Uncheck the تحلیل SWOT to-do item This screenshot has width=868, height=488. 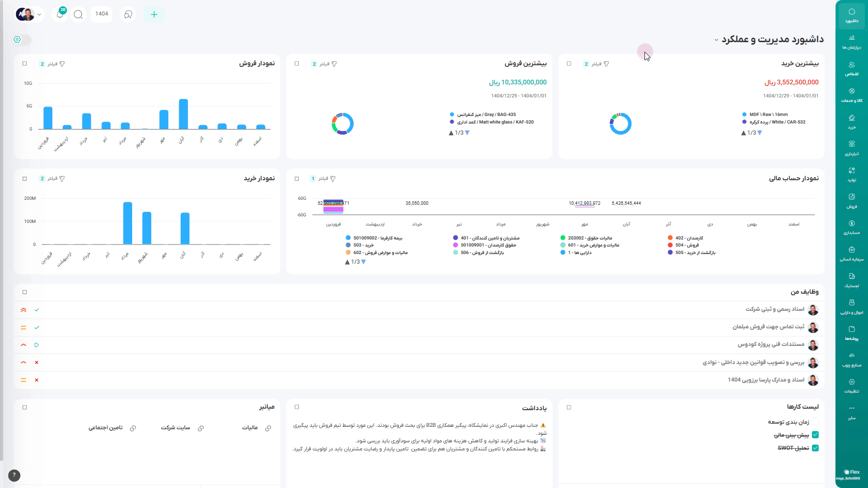click(815, 448)
